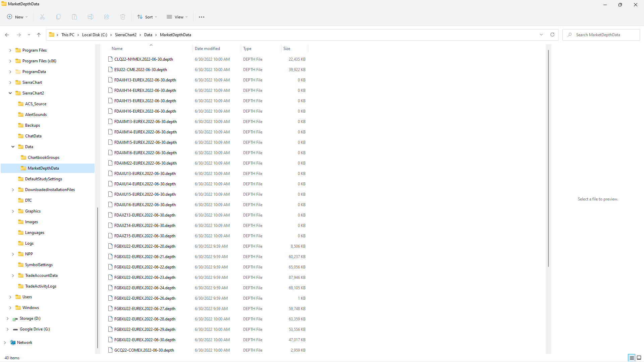Click the file list vertical scrollbar
644x362 pixels.
(548, 158)
